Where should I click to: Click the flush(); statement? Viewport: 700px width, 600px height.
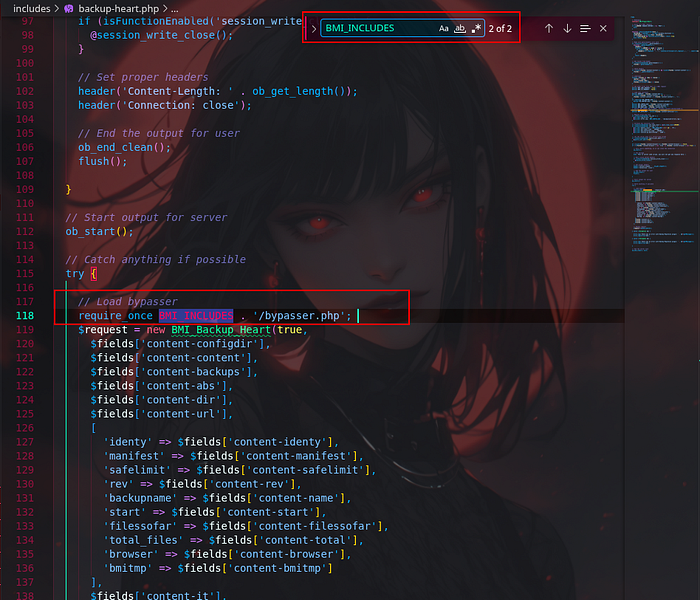pos(103,161)
